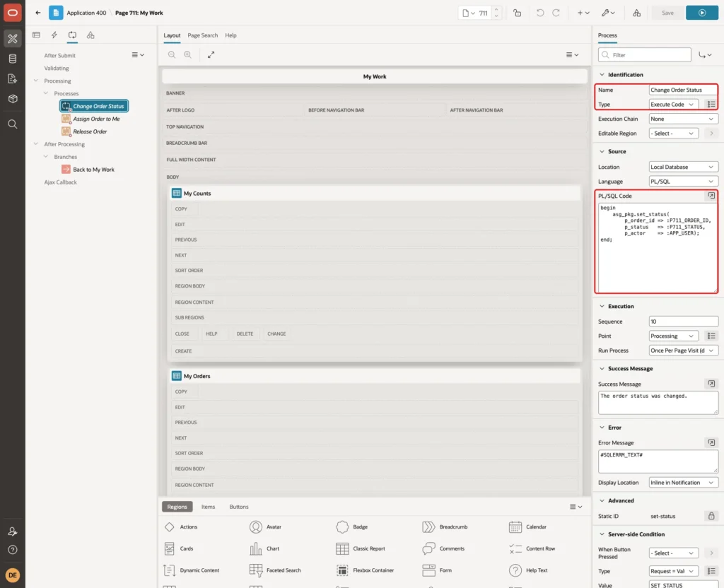
Task: Open the sidebar search icon
Action: coord(13,124)
